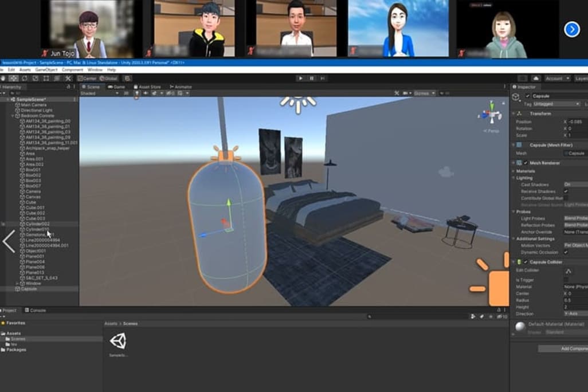Open cloud services with the cloud icon
Screen dimensions: 588x392
(x=536, y=78)
